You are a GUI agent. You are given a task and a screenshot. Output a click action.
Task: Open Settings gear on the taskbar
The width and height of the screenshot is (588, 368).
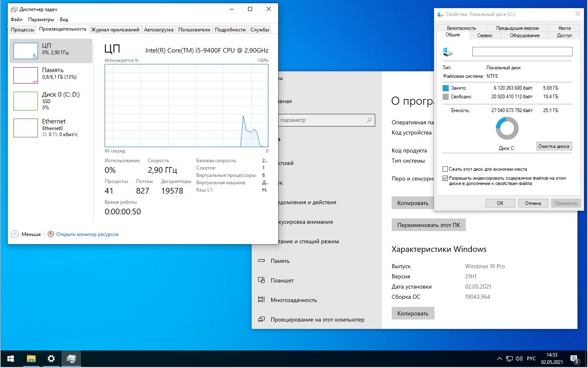click(x=51, y=359)
